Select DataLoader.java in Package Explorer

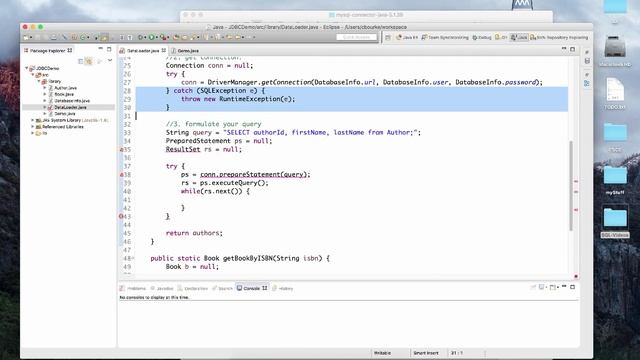click(70, 107)
